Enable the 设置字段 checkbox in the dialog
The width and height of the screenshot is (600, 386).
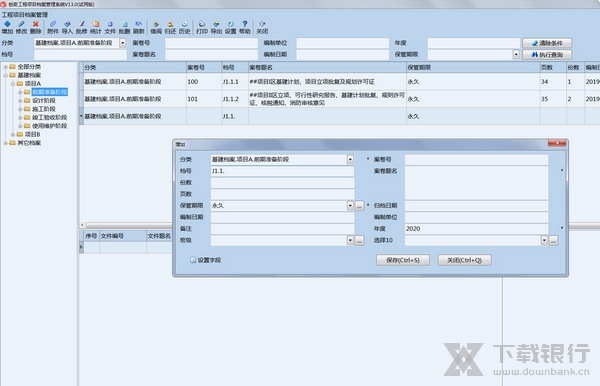pos(193,260)
